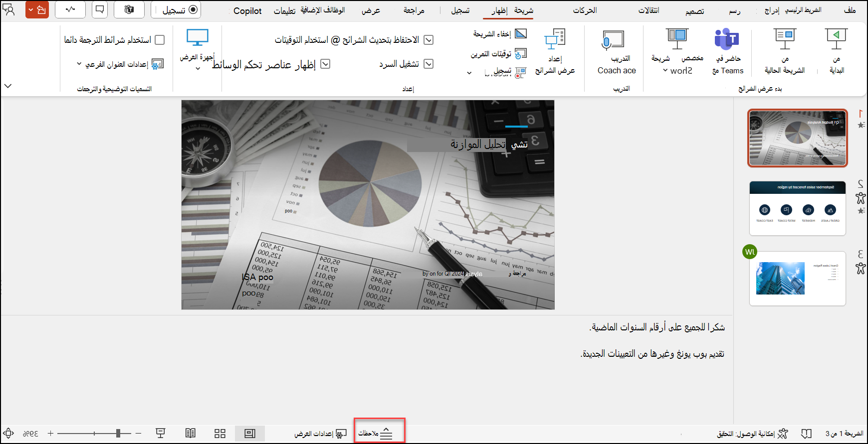Image resolution: width=868 pixels, height=444 pixels.
Task: Click the zoom slider handle
Action: [x=118, y=434]
